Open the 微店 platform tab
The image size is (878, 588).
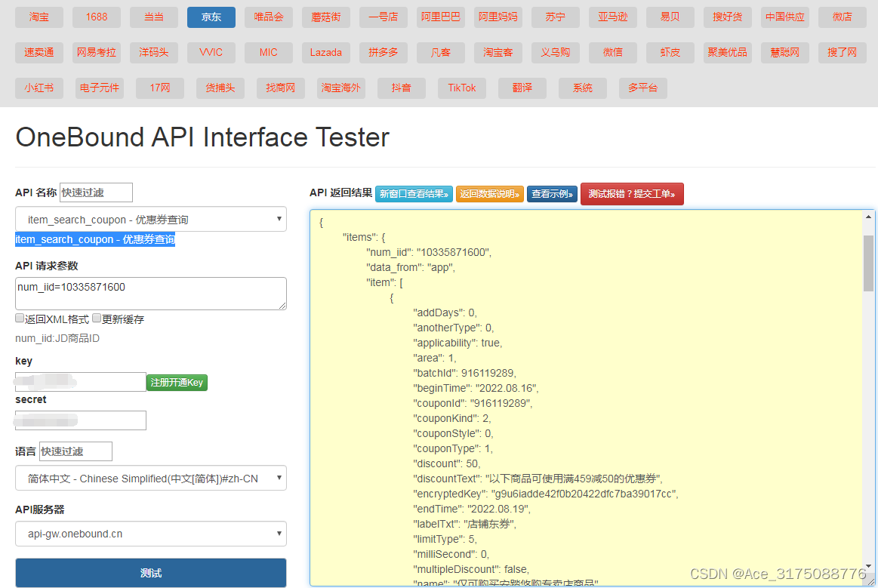pos(843,17)
